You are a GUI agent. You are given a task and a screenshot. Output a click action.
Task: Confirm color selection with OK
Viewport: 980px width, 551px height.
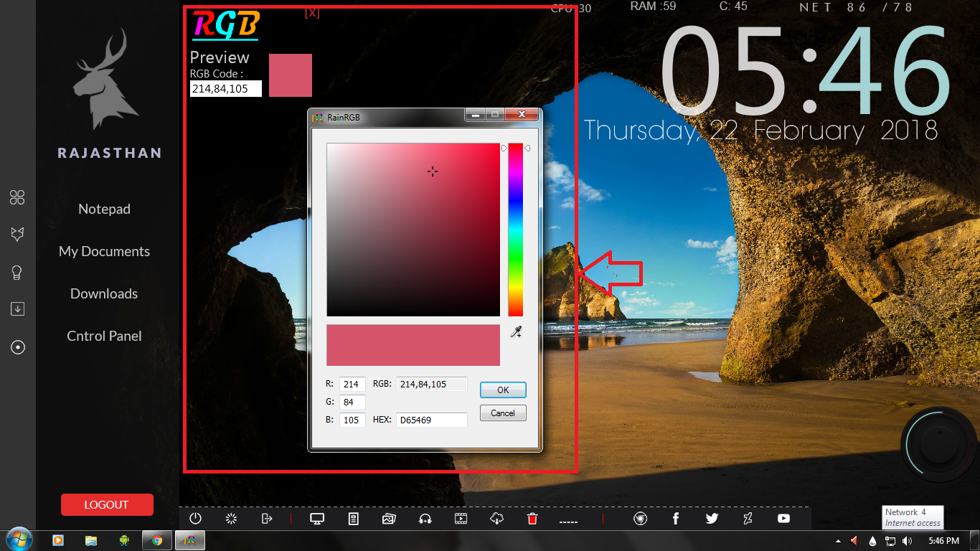(x=503, y=390)
